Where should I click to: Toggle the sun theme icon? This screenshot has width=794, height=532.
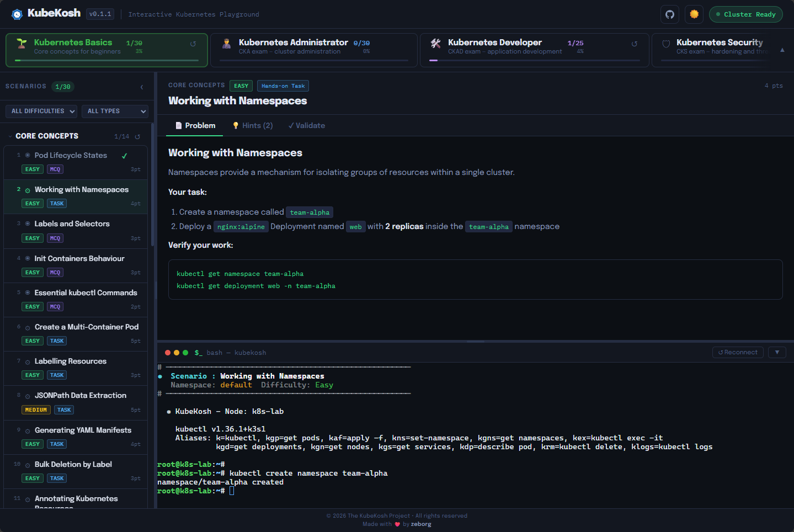pyautogui.click(x=694, y=14)
